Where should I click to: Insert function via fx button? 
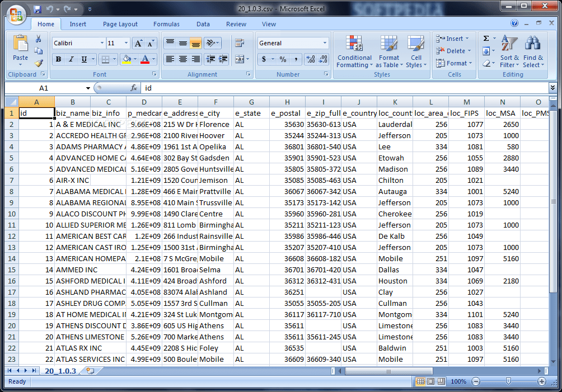pyautogui.click(x=134, y=88)
